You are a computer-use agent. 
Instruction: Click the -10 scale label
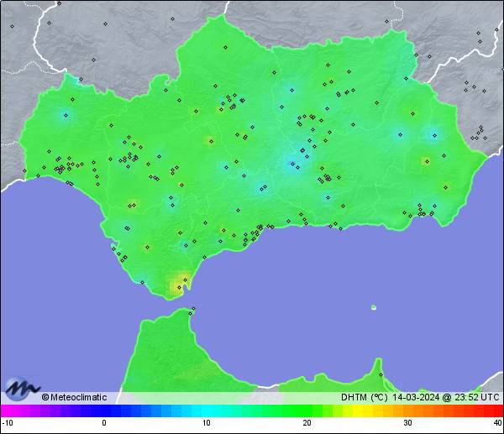point(8,423)
